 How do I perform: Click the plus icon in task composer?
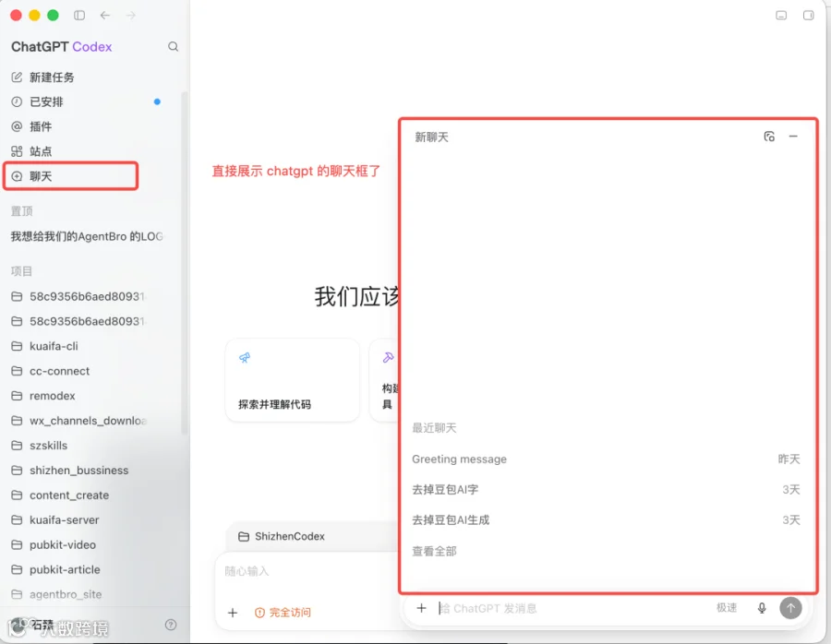point(233,613)
